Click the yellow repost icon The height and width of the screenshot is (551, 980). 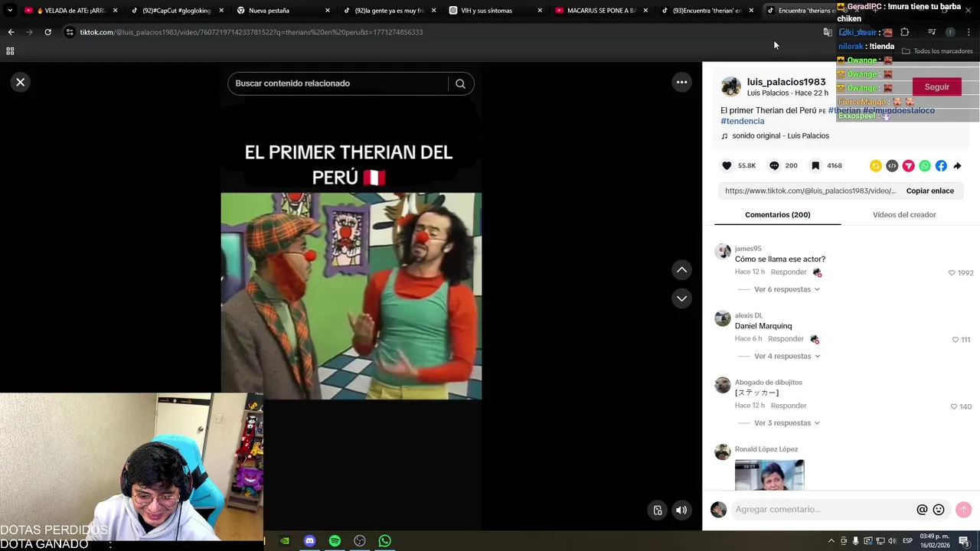pyautogui.click(x=876, y=165)
